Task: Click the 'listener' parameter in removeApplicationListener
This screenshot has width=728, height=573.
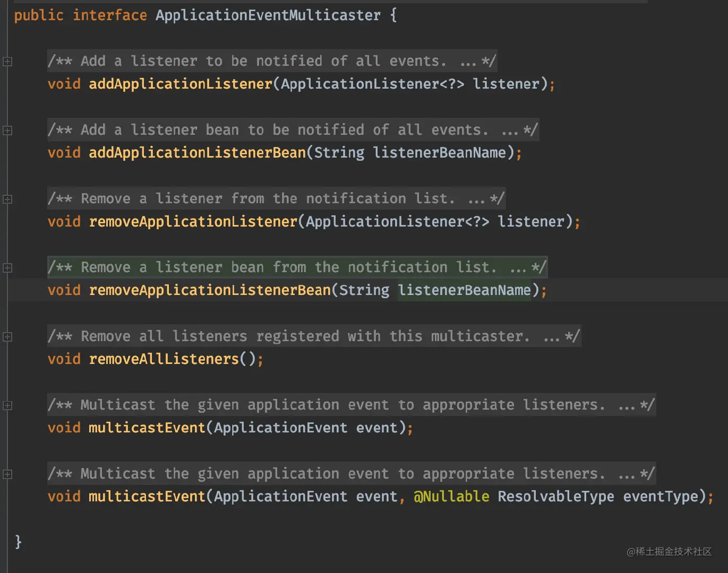Action: 532,222
